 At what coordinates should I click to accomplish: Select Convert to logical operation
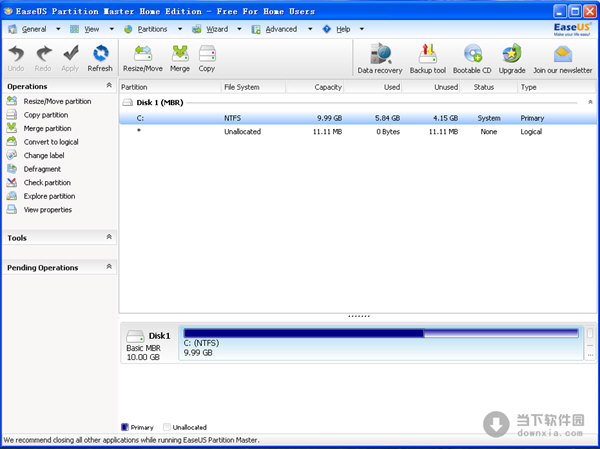(51, 142)
